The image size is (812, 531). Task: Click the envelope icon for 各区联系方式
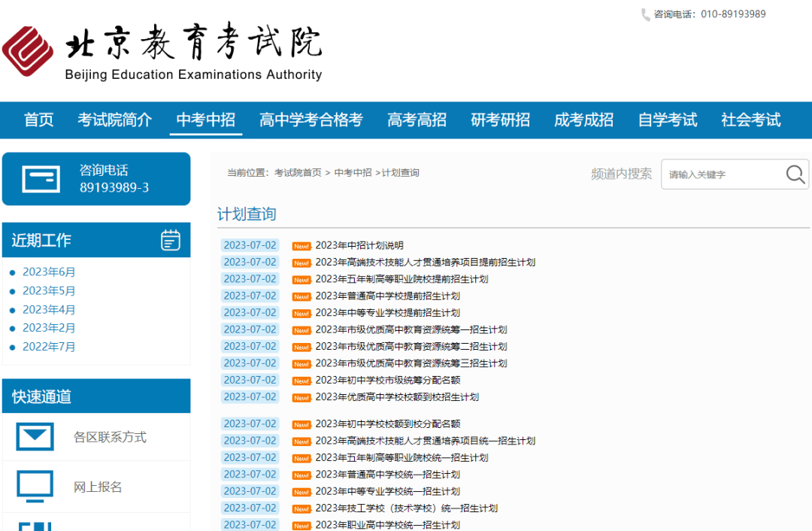coord(35,438)
